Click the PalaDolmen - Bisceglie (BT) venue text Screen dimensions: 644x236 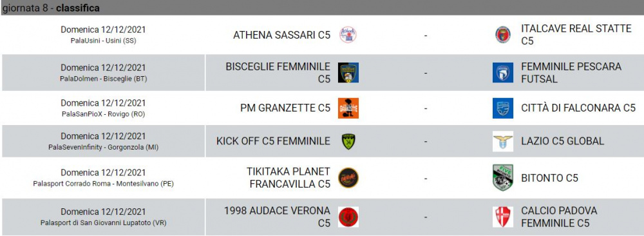pyautogui.click(x=103, y=79)
